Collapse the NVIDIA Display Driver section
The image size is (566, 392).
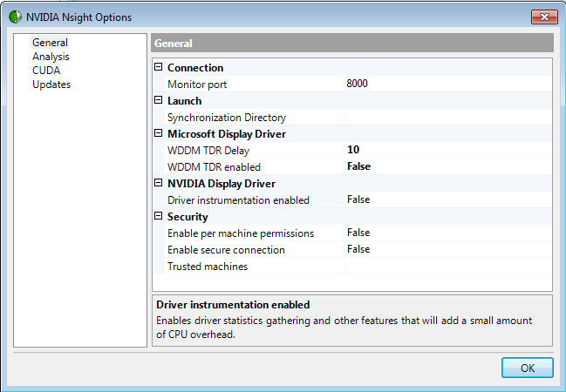point(159,184)
